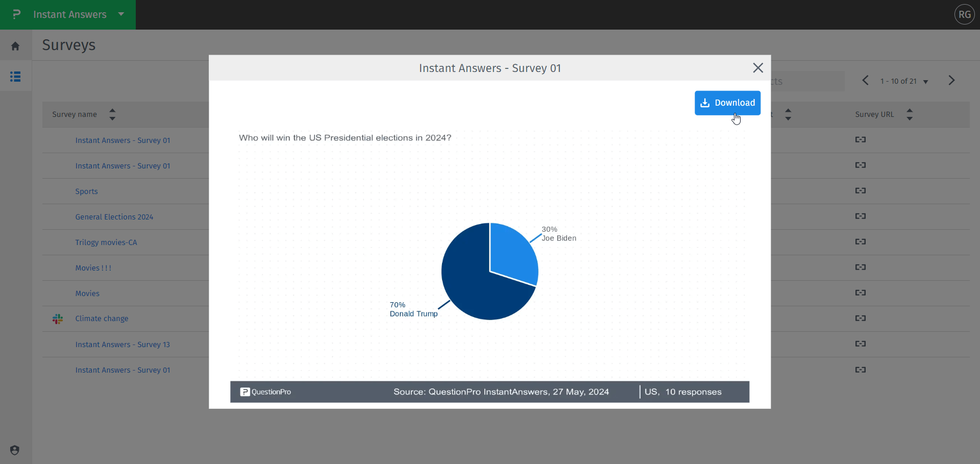980x464 pixels.
Task: Copy the survey URL icon on Sports row
Action: point(861,191)
